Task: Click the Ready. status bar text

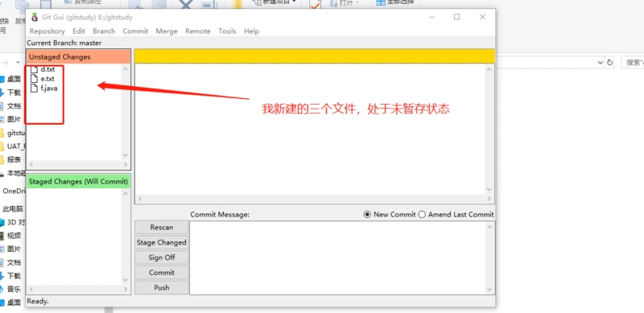Action: point(38,301)
